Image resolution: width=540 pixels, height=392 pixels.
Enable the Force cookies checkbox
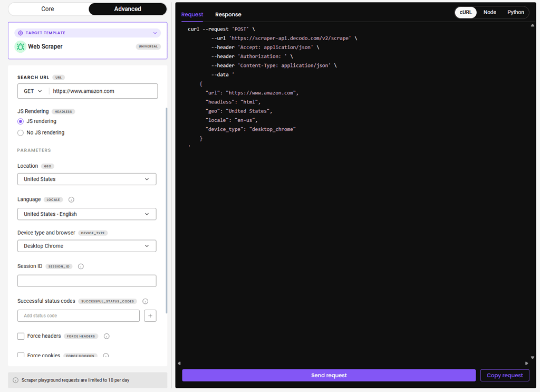(21, 355)
